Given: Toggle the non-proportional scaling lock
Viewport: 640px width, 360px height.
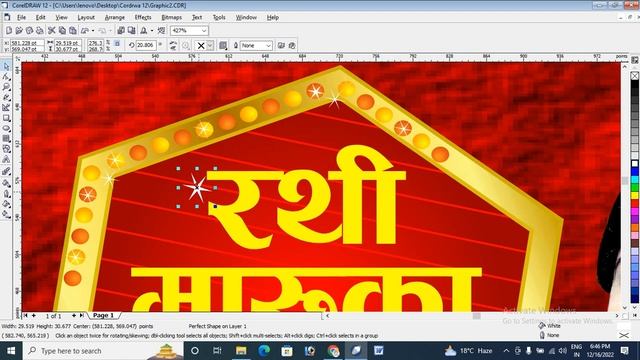Looking at the screenshot, I should 117,44.
